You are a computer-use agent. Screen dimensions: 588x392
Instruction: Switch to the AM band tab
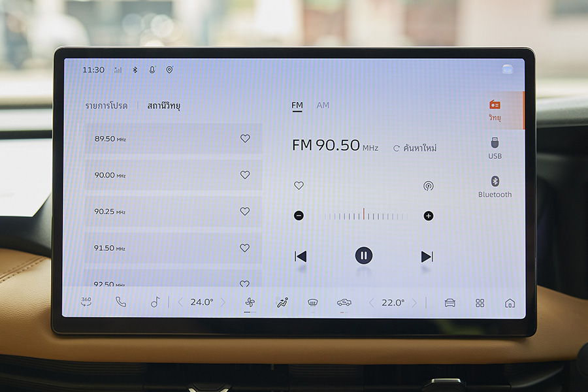(323, 105)
